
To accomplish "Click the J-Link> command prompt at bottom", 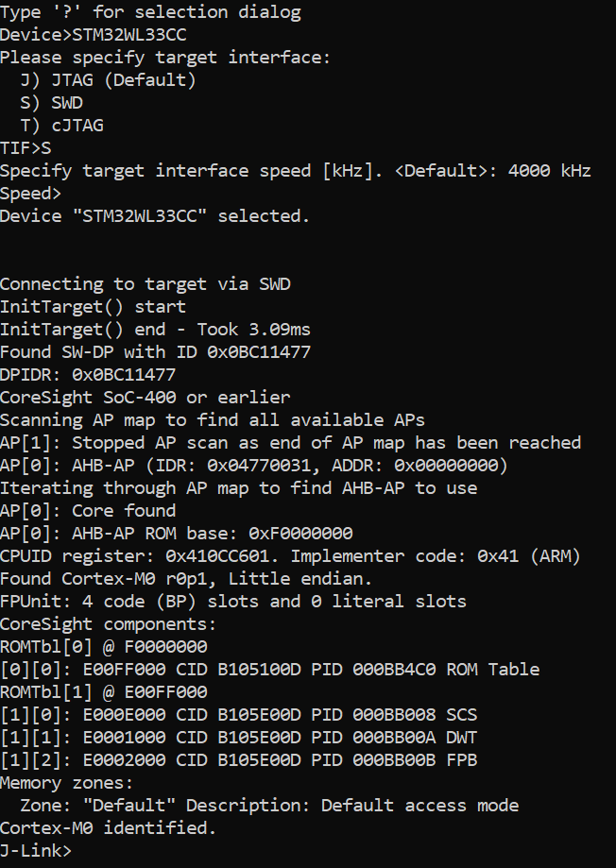I will pyautogui.click(x=36, y=850).
